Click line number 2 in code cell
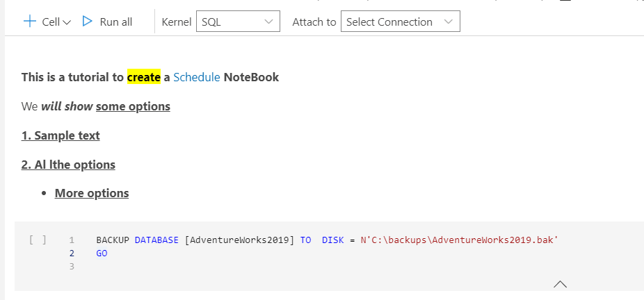This screenshot has height=300, width=644. (x=72, y=253)
